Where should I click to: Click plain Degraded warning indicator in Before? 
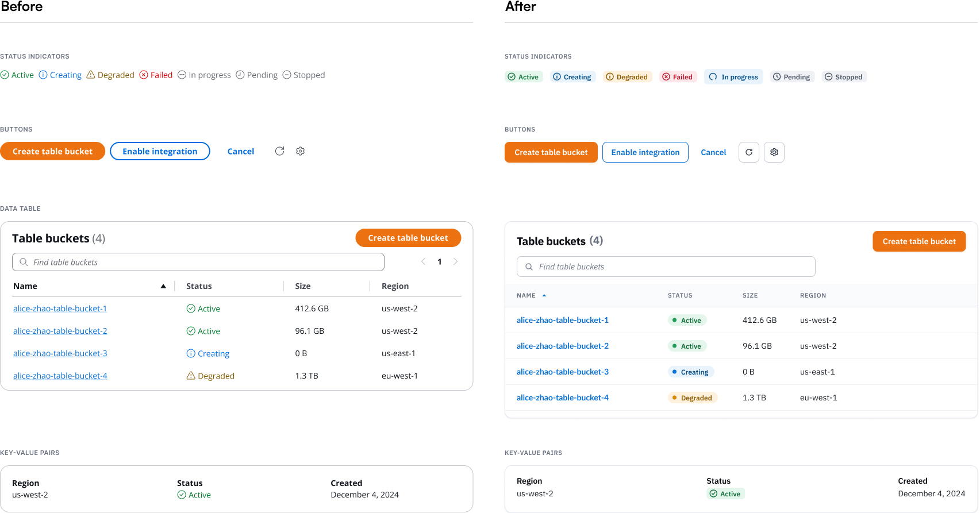[x=110, y=75]
